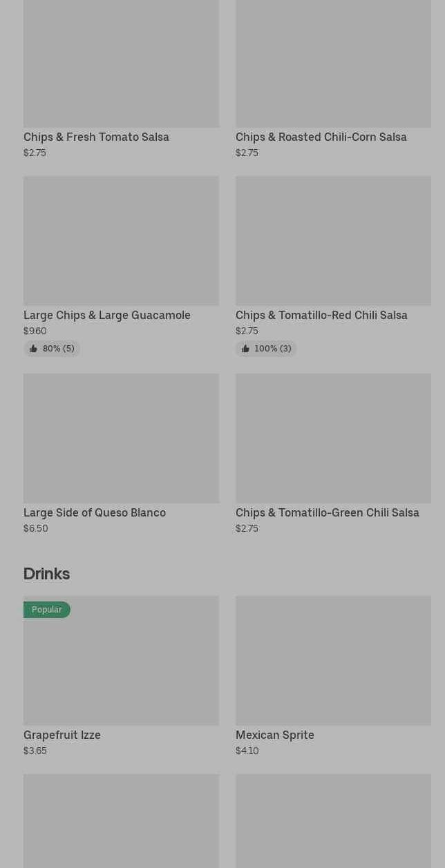Click the Mexican Sprite product image
The image size is (445, 868).
coord(333,660)
